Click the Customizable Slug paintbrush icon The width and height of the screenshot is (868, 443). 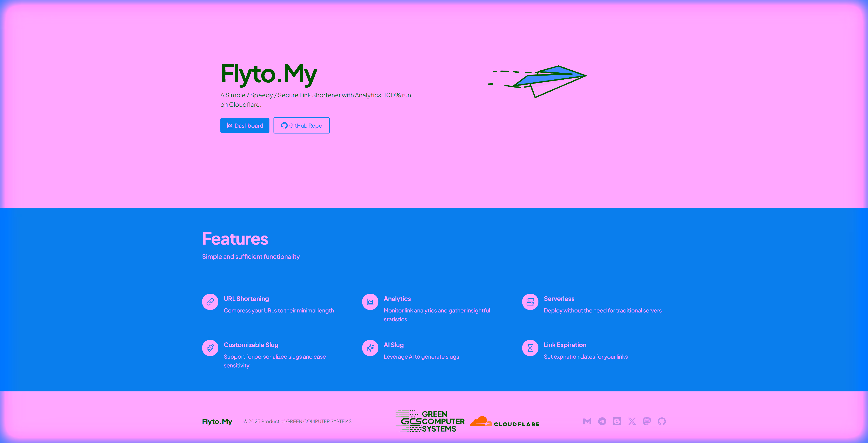pyautogui.click(x=210, y=348)
